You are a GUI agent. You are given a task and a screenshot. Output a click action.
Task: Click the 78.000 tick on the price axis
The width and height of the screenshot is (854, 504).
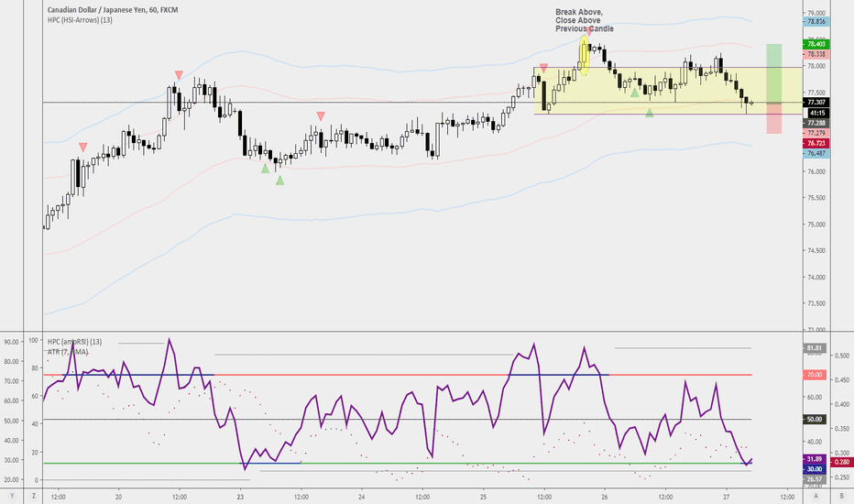[816, 66]
